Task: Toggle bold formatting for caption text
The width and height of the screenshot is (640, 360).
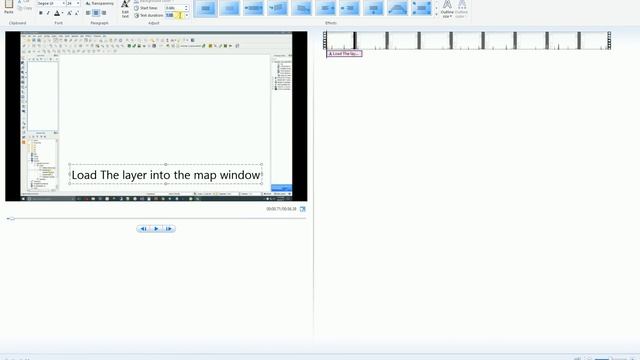Action: (40, 13)
